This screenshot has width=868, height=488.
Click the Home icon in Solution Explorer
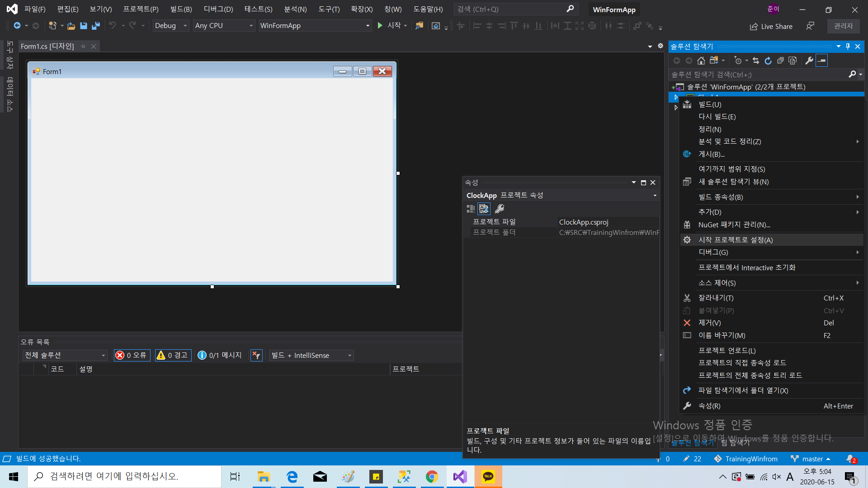pyautogui.click(x=701, y=61)
